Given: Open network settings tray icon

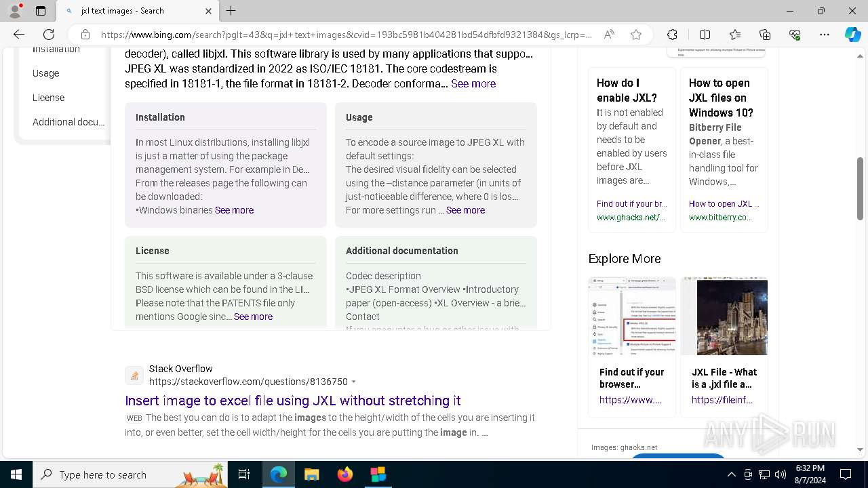Looking at the screenshot, I should pyautogui.click(x=764, y=474).
